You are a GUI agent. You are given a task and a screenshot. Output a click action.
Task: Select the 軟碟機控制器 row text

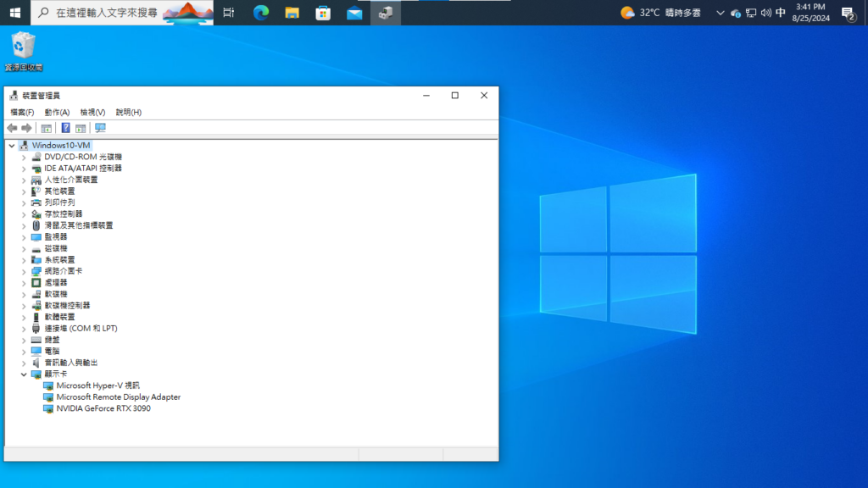(67, 305)
